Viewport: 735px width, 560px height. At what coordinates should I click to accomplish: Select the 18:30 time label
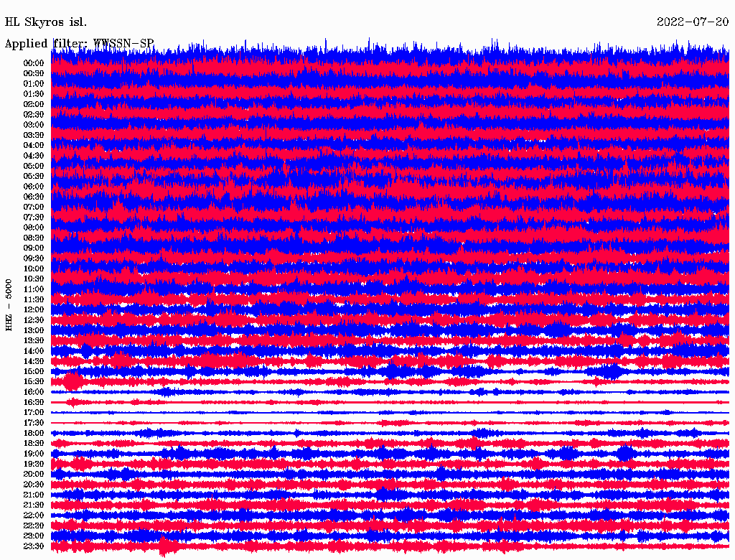pos(34,443)
